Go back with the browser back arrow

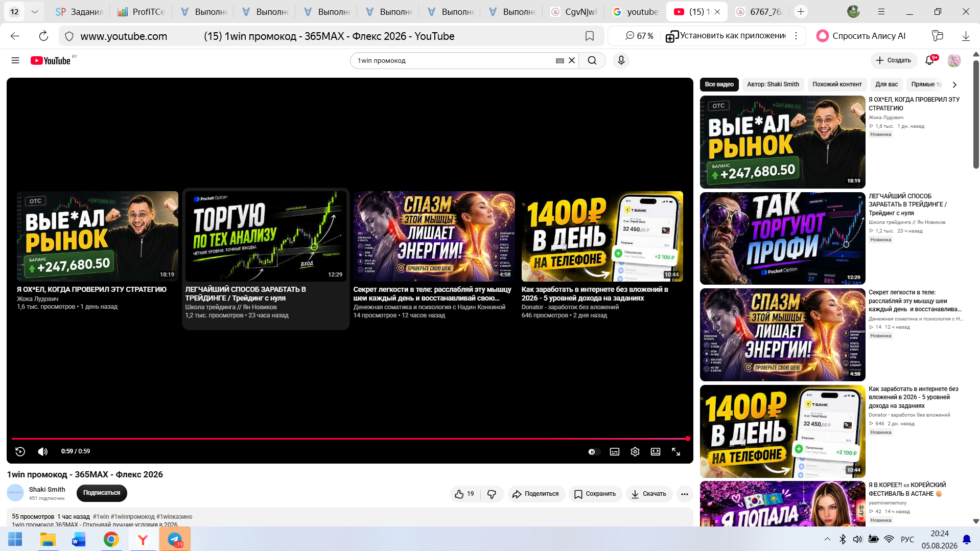click(15, 36)
